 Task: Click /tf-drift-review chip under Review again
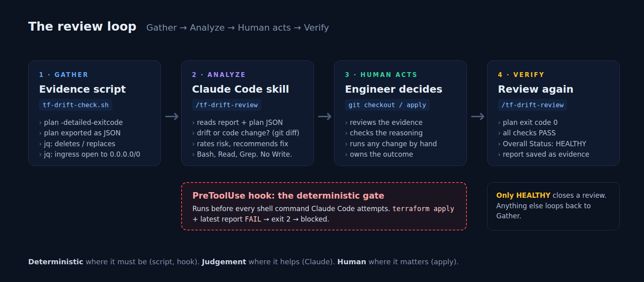[x=533, y=105]
